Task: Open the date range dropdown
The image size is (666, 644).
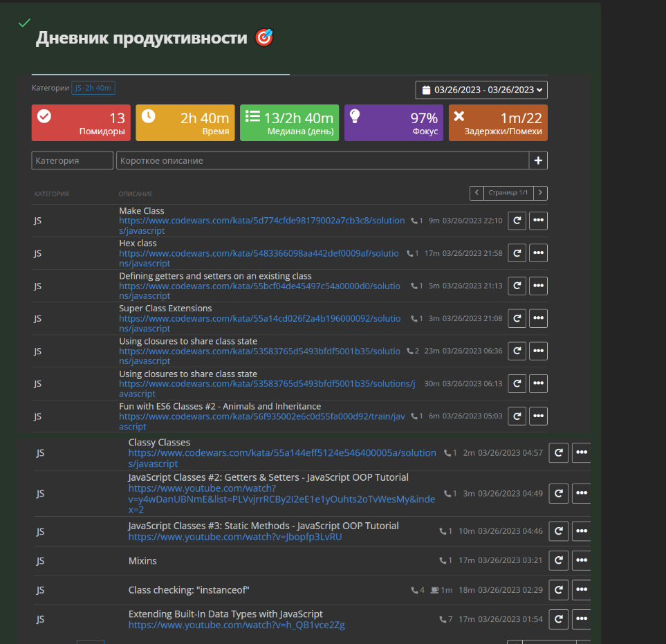Action: point(481,90)
